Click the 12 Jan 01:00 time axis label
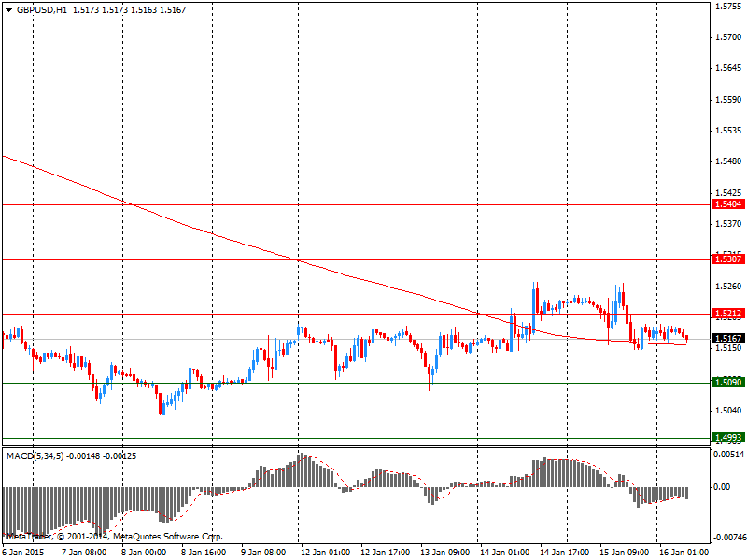Image resolution: width=747 pixels, height=560 pixels. [x=325, y=553]
